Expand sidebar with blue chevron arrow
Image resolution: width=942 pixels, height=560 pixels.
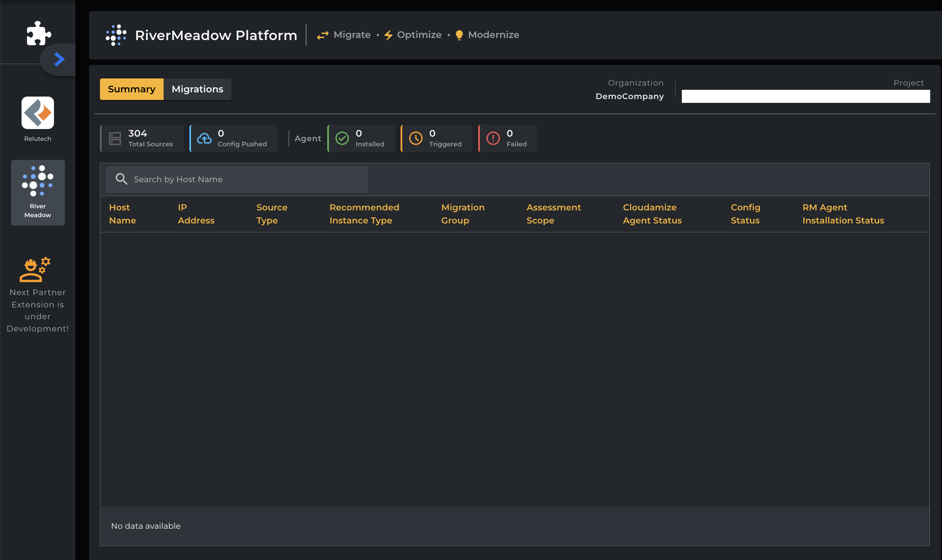click(x=59, y=59)
